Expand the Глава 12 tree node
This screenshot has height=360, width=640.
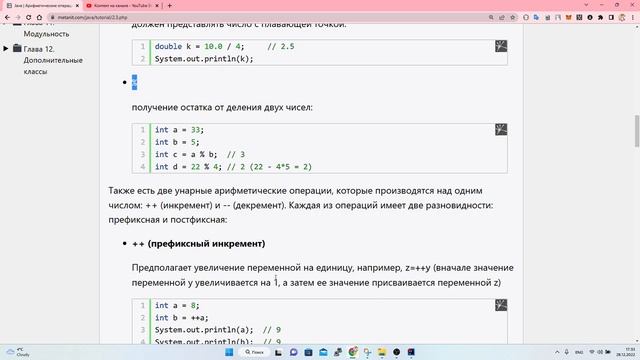pyautogui.click(x=6, y=49)
